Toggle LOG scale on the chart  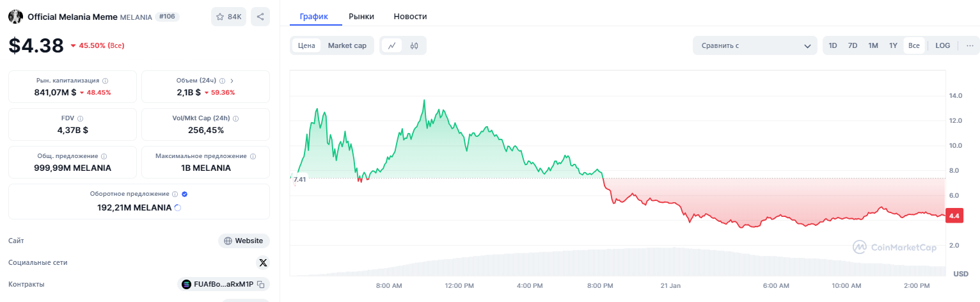942,45
